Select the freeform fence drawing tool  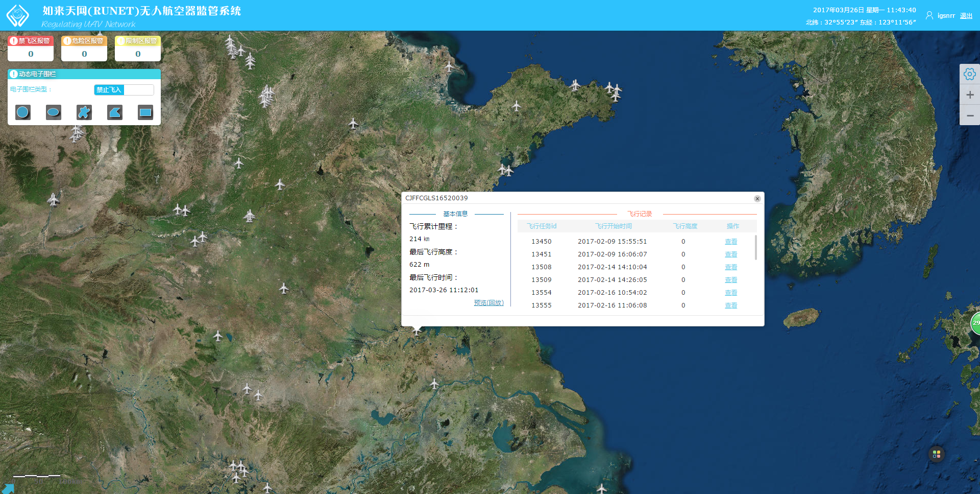point(84,112)
